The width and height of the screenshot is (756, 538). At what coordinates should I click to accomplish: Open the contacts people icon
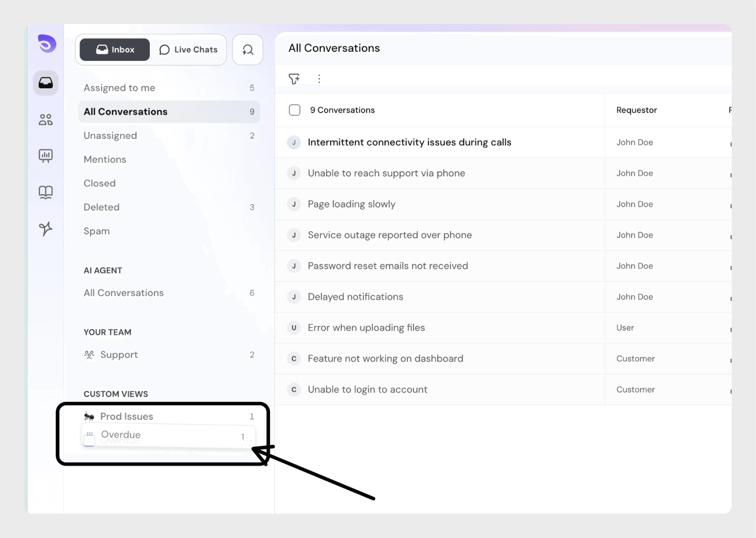[46, 120]
